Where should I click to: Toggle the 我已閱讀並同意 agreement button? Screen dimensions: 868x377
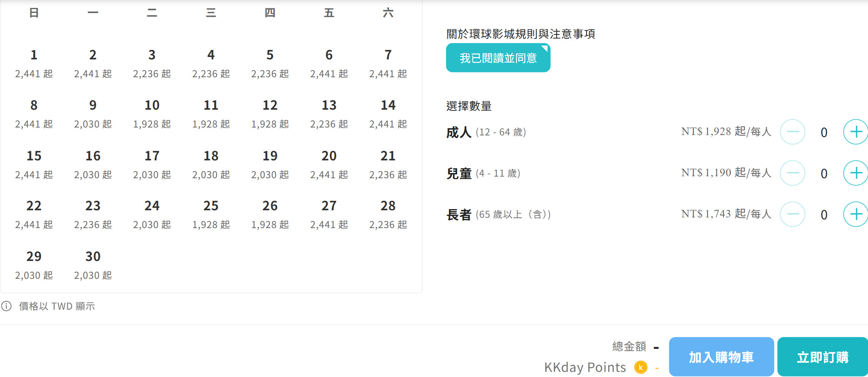pos(498,58)
